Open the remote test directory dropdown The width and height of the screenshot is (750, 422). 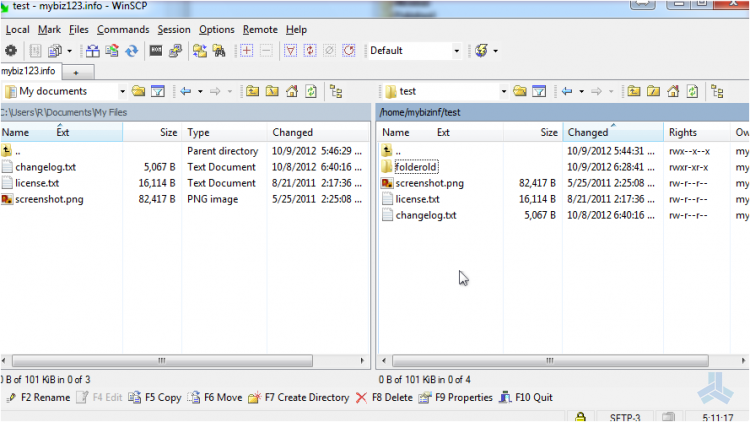pos(504,91)
